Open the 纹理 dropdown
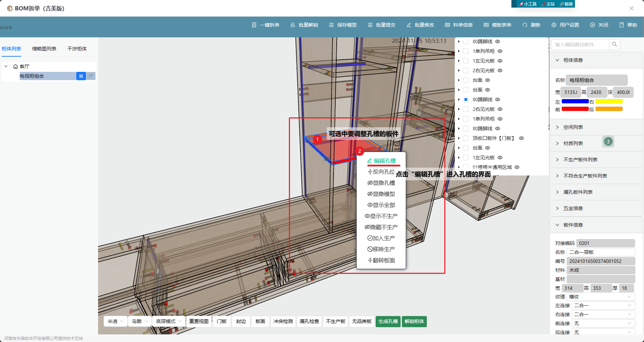This screenshot has height=342, width=644. (x=600, y=297)
